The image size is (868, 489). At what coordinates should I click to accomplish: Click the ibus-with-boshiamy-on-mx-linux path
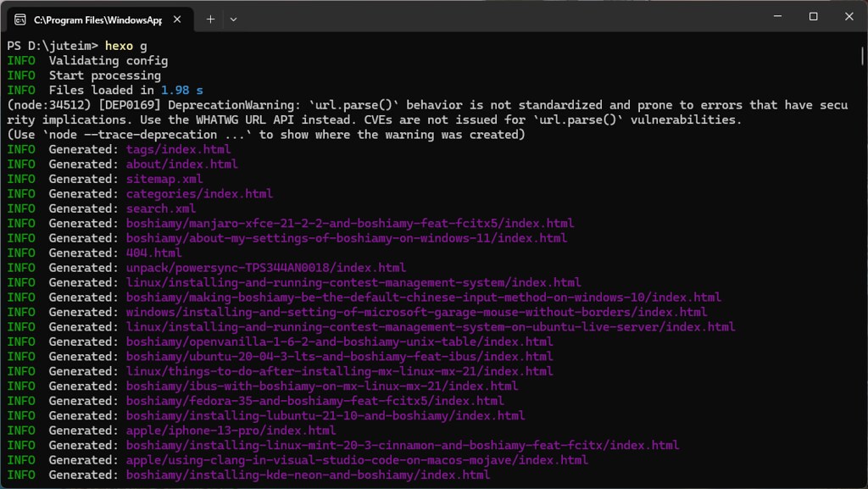click(x=321, y=386)
